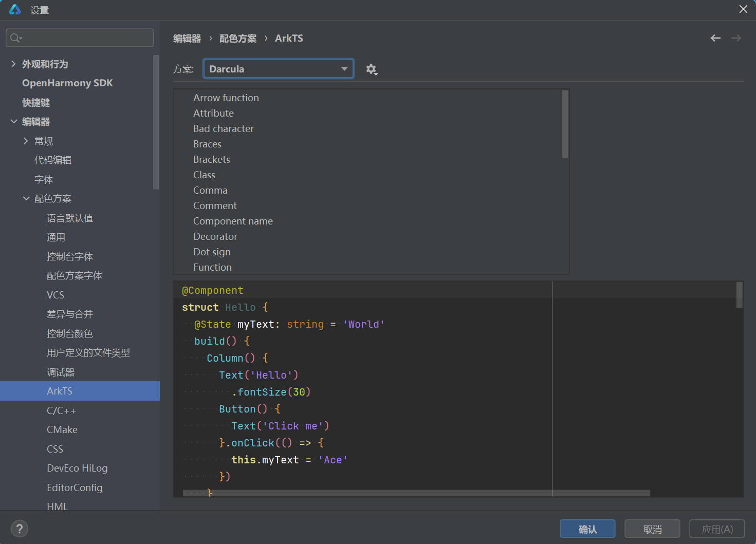
Task: Click the code preview horizontal scrollbar
Action: (416, 493)
